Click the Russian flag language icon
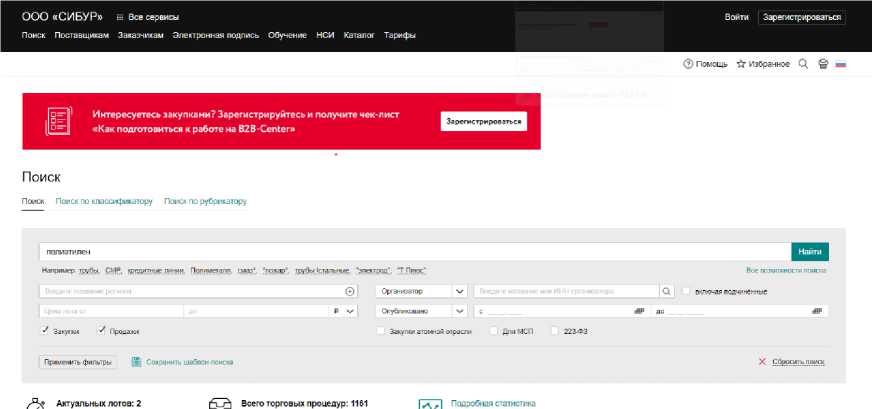This screenshot has width=872, height=409. pos(841,64)
